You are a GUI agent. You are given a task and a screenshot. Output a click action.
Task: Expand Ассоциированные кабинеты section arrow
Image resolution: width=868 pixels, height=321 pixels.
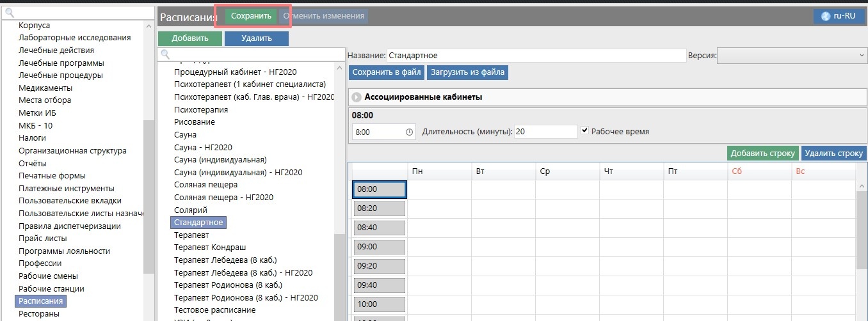coord(357,97)
